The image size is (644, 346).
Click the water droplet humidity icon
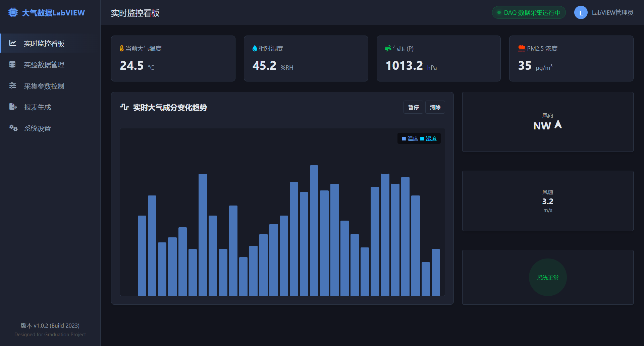click(x=255, y=49)
